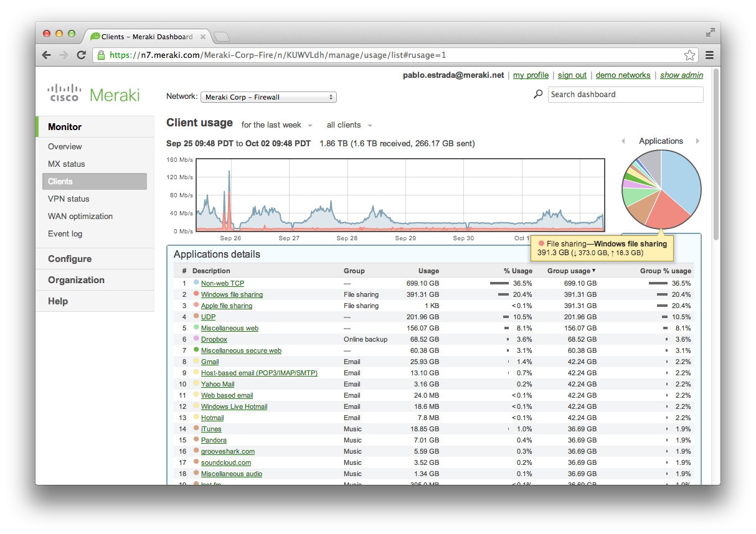Click the browser forward arrow

(64, 55)
